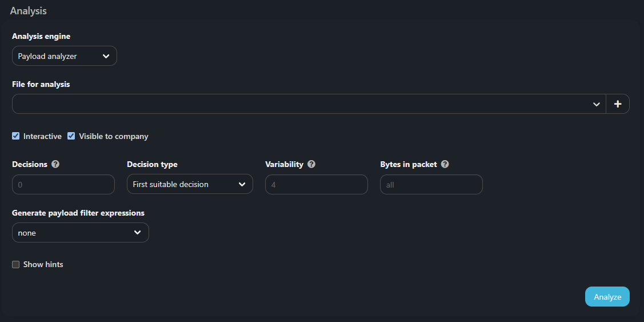Open the Generate payload filter expressions dropdown

pos(80,233)
